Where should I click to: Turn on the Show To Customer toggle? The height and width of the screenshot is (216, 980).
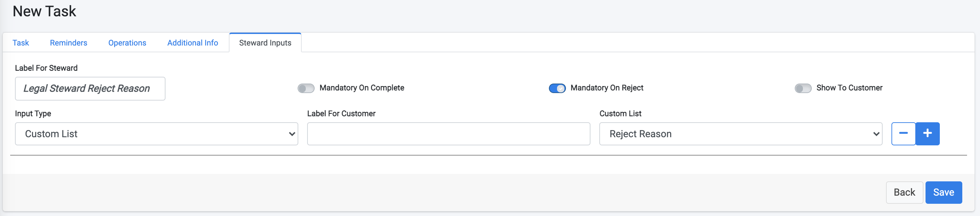pos(804,88)
